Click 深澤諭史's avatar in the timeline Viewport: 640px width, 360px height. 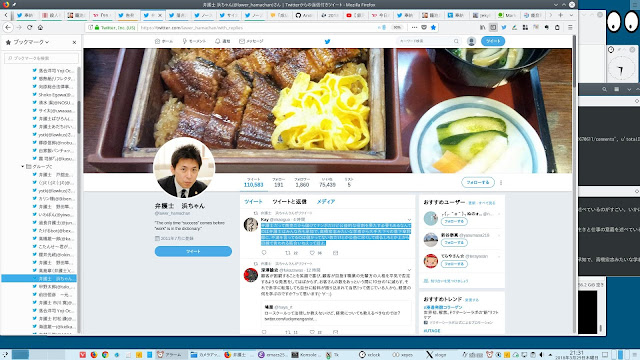tap(251, 275)
